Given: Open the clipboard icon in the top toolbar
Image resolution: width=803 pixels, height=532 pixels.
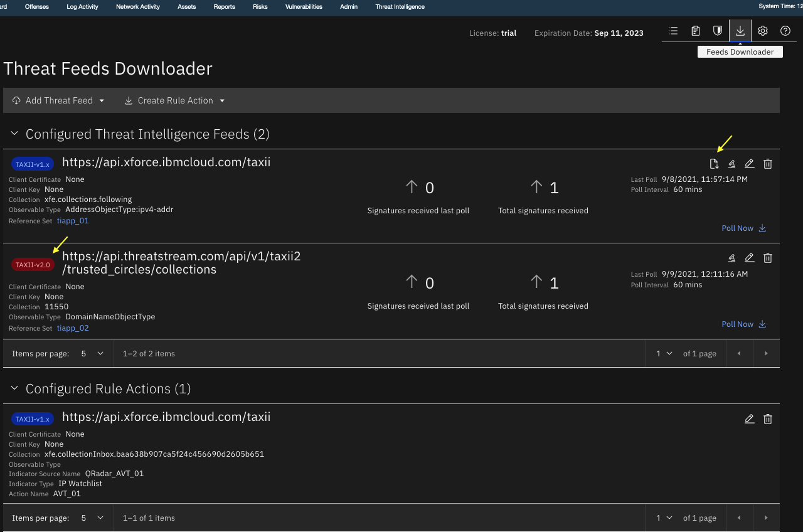Looking at the screenshot, I should click(695, 30).
